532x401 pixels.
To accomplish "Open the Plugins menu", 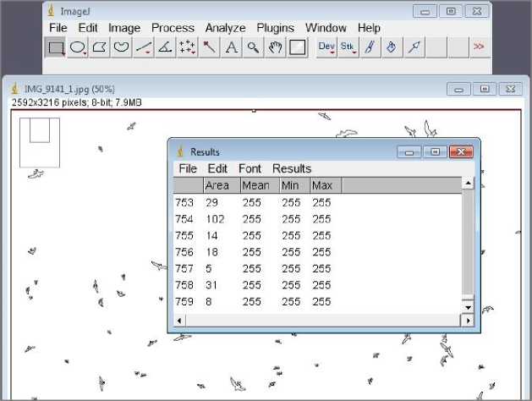I will point(275,28).
